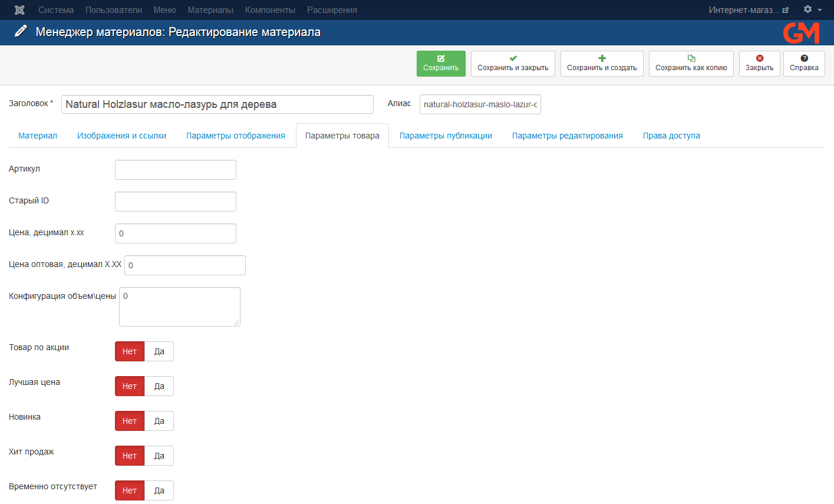The height and width of the screenshot is (504, 834).
Task: Open the Расширения menu
Action: coord(332,10)
